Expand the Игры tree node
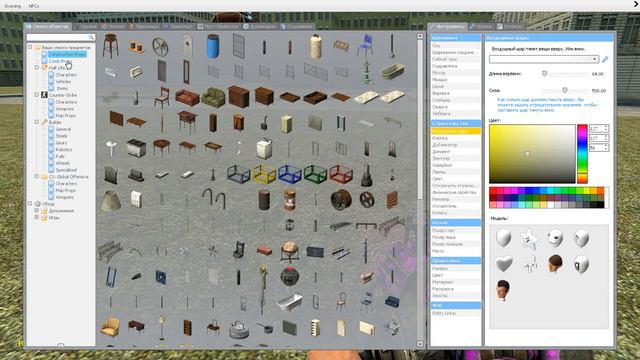This screenshot has width=640, height=360. 36,217
